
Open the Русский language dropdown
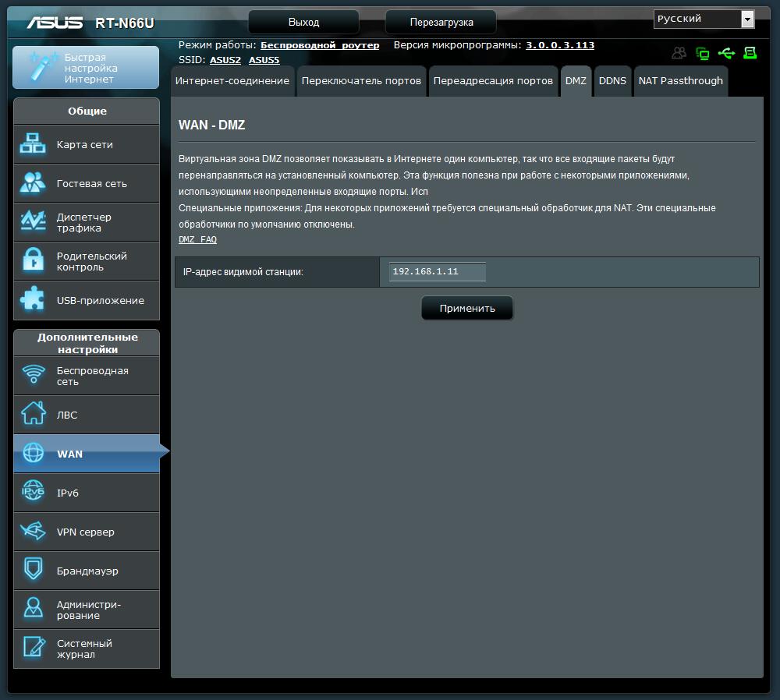coord(704,19)
